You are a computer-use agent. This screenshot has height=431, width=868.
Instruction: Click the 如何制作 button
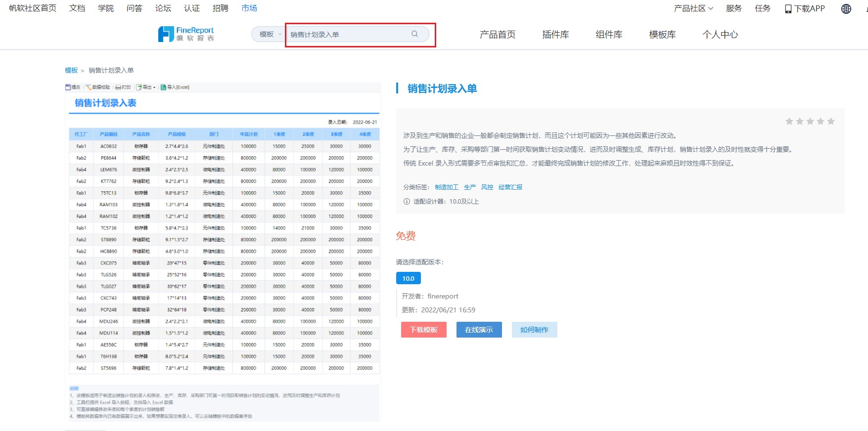click(534, 330)
